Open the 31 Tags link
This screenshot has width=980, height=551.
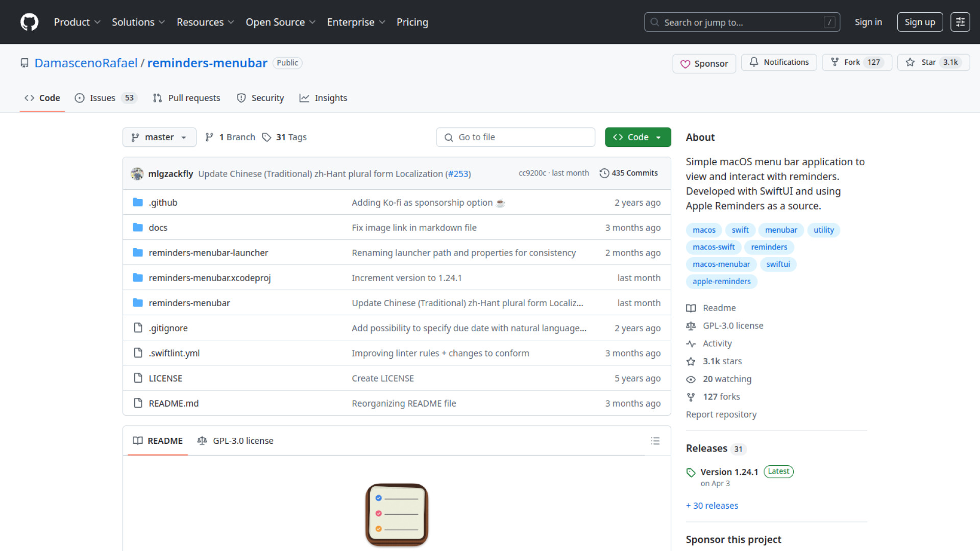click(x=284, y=137)
